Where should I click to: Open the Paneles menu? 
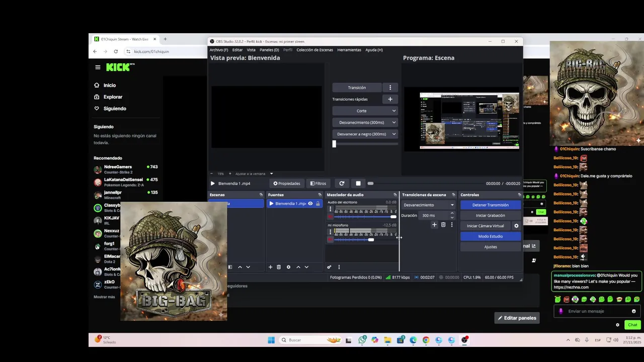point(269,50)
